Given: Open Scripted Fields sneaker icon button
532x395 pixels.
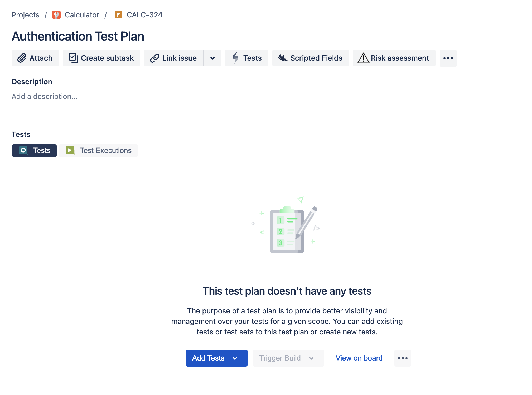Looking at the screenshot, I should tap(311, 58).
